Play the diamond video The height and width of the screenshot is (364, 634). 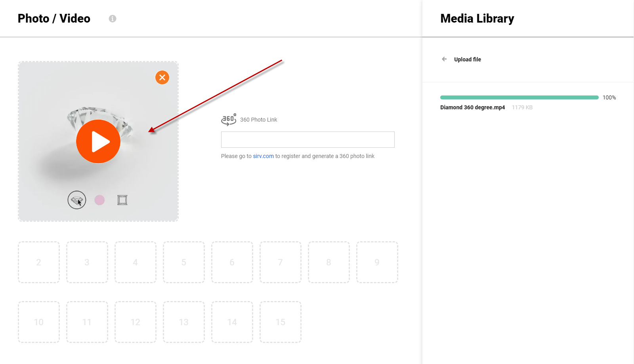pyautogui.click(x=98, y=141)
